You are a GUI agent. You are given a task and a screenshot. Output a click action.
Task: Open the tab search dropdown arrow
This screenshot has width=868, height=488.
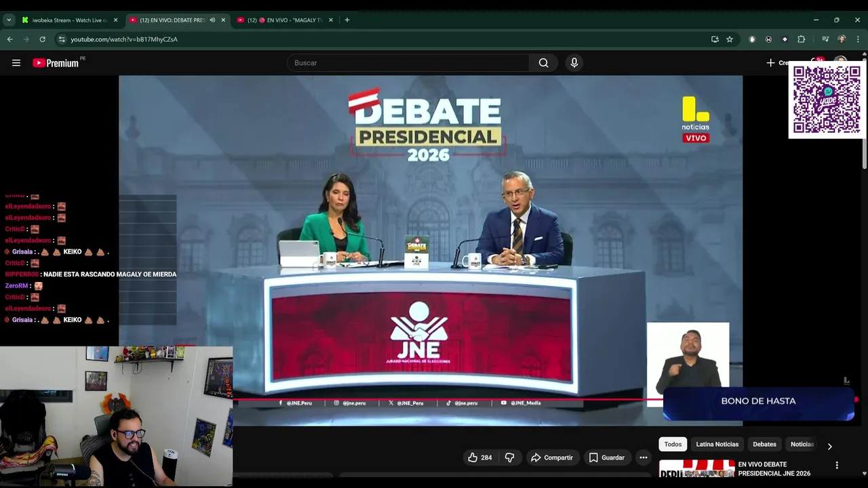click(9, 20)
